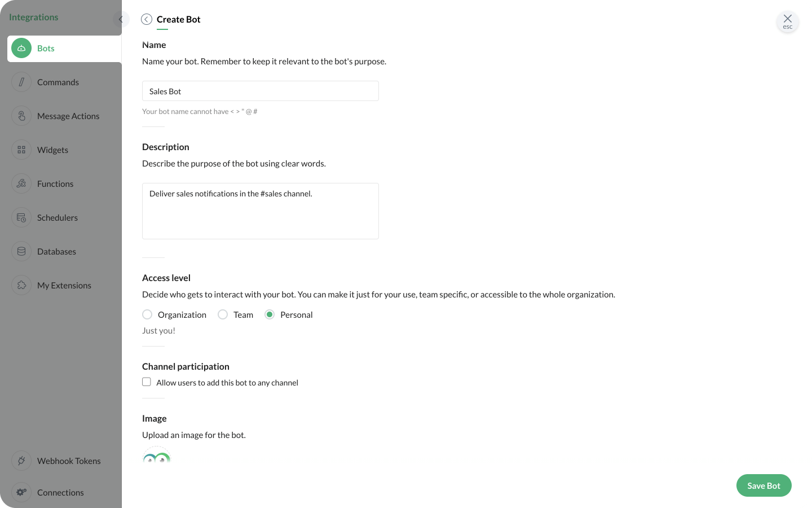Click into the Description text area
The height and width of the screenshot is (508, 812).
tap(260, 211)
